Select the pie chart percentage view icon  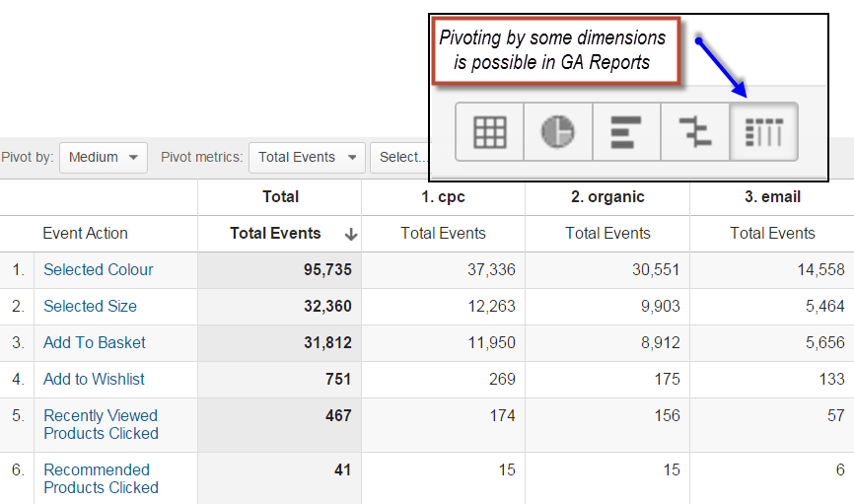(558, 132)
